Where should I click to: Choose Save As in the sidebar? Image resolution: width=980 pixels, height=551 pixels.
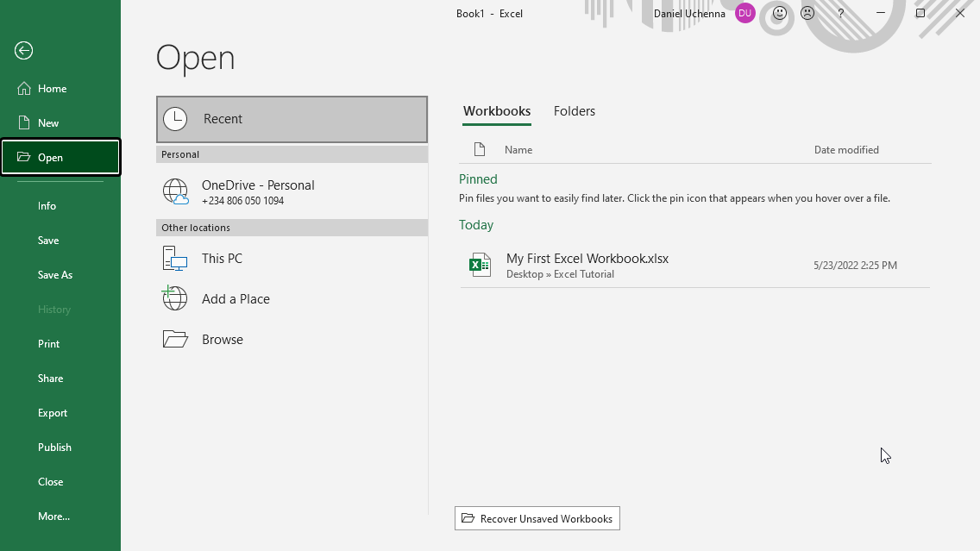tap(55, 275)
